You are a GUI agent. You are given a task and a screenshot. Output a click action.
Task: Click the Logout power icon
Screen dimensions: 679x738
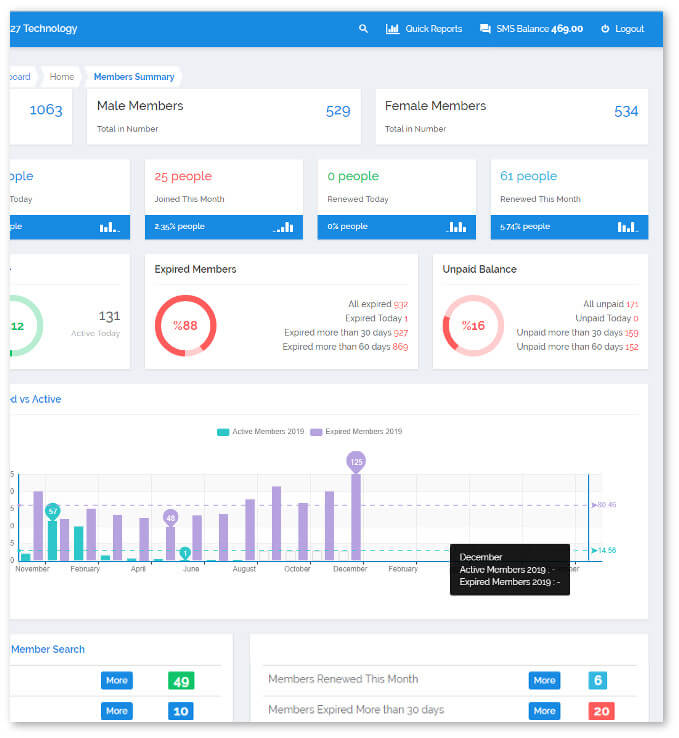pos(605,29)
